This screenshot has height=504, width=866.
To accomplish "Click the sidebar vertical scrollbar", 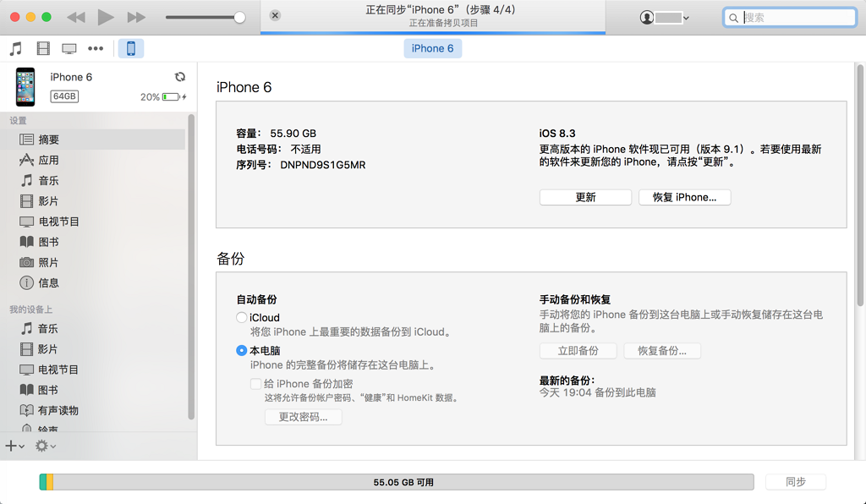I will pos(191,267).
